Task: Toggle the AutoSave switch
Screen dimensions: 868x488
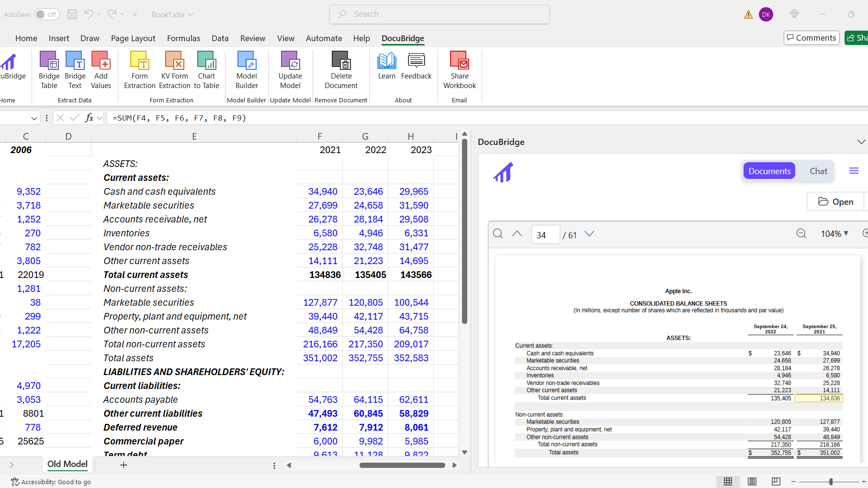Action: (47, 14)
